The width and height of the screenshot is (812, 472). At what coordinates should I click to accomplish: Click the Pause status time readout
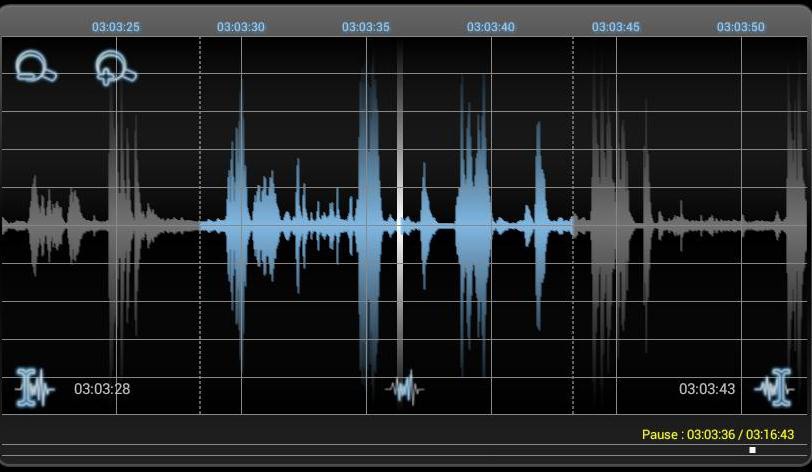[x=718, y=435]
